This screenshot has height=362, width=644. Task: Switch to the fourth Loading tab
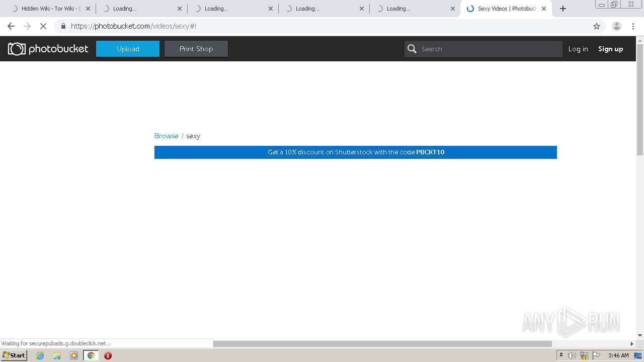(x=415, y=9)
